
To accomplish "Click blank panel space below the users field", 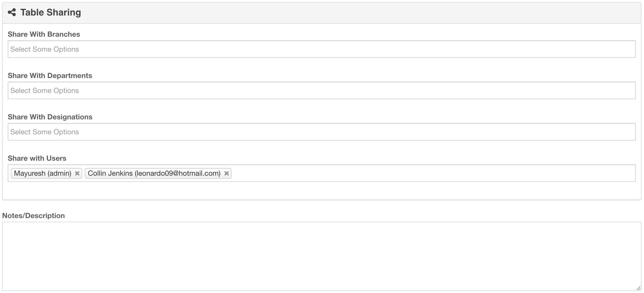I will point(321,190).
